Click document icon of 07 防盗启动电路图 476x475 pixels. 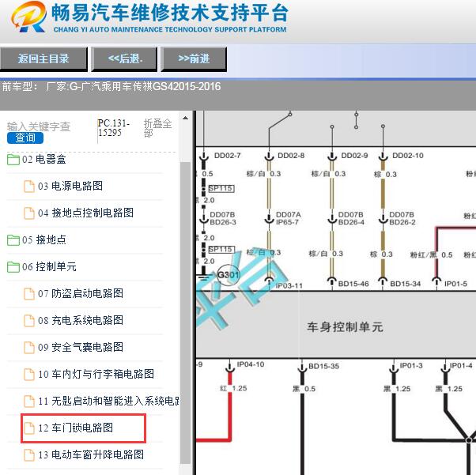tap(29, 294)
